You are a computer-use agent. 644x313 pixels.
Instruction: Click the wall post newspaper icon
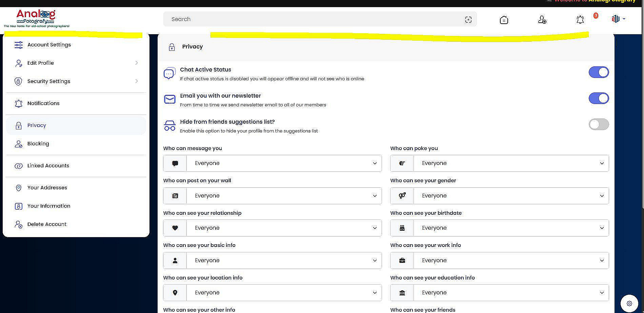coord(175,196)
